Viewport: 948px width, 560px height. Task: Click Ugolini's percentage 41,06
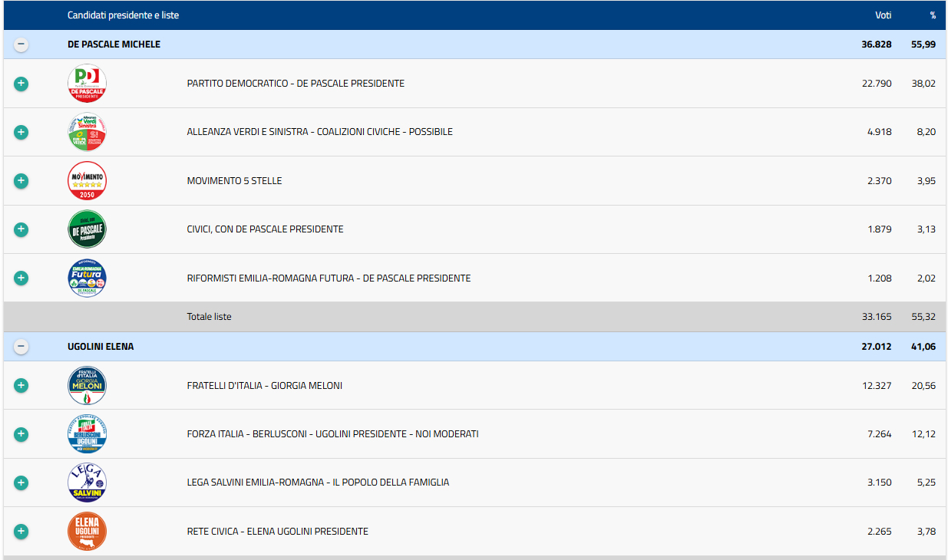pyautogui.click(x=923, y=347)
